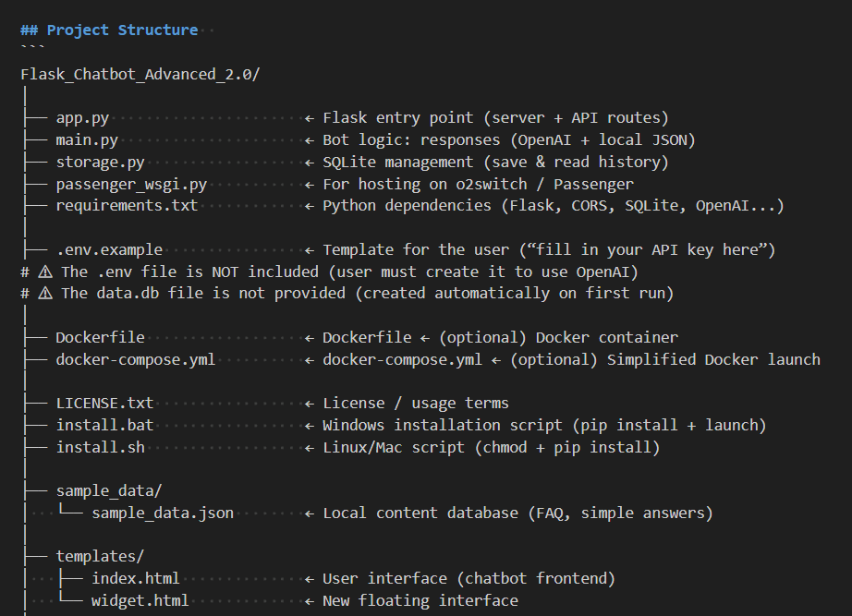Click the Dockerfile name at the line start

[100, 337]
